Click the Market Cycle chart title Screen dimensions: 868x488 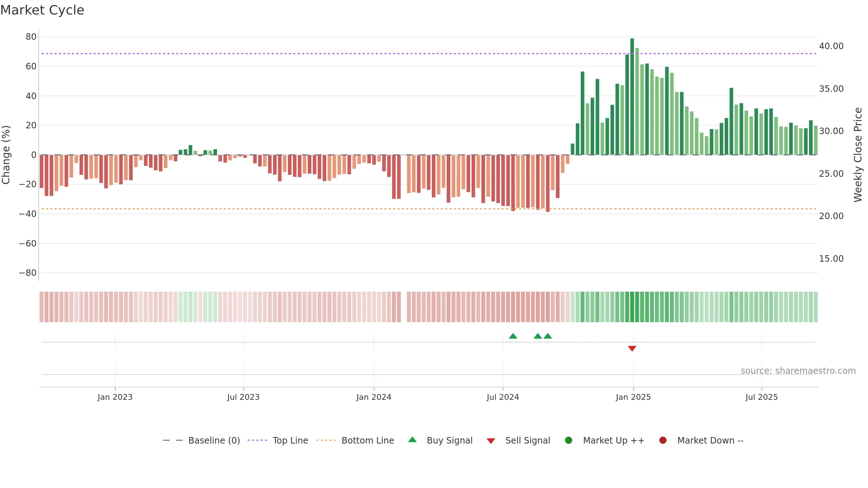click(42, 10)
